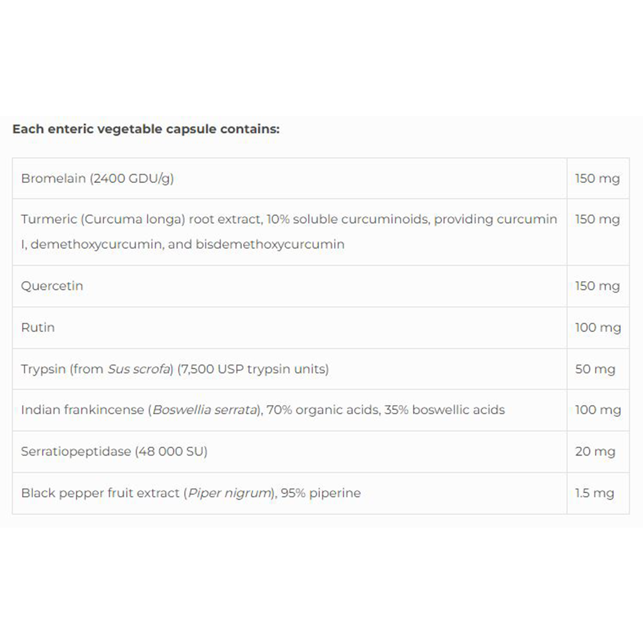This screenshot has height=644, width=644.
Task: Click the 100 mg dosage for Indian frankincense
Action: [x=597, y=410]
